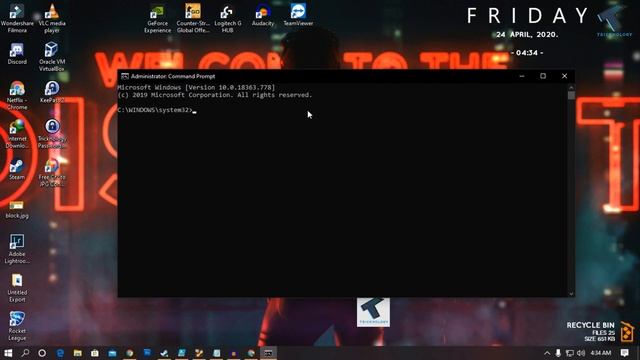
Task: Click the active Command Prompt taskbar button
Action: pos(268,353)
